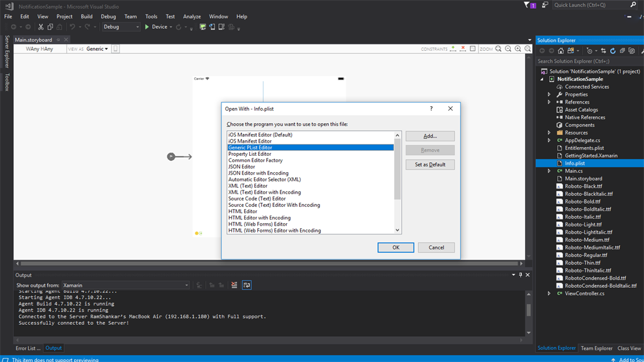Click the add constraints green plus icon
Viewport: 644px width, 362px height.
[453, 48]
